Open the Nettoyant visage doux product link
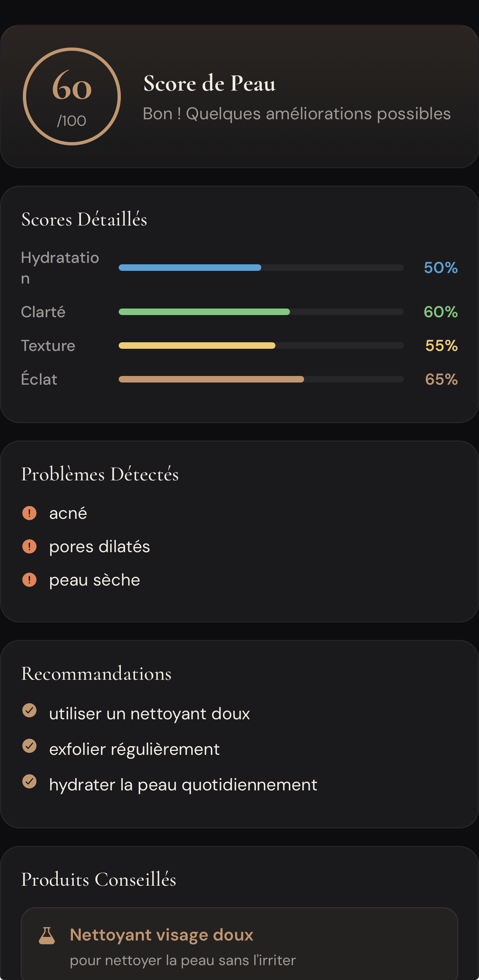This screenshot has height=980, width=479. 161,935
